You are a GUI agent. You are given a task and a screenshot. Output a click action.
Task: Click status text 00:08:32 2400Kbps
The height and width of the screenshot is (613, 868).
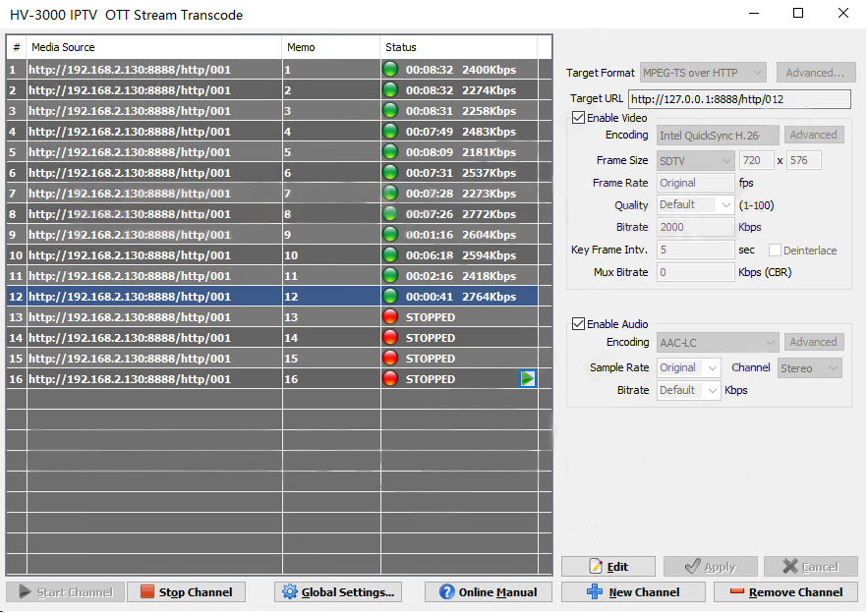(461, 70)
